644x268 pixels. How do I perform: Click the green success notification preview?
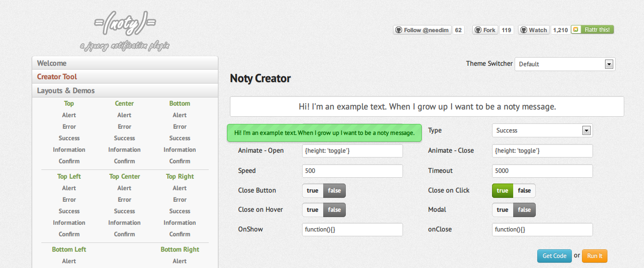click(324, 133)
